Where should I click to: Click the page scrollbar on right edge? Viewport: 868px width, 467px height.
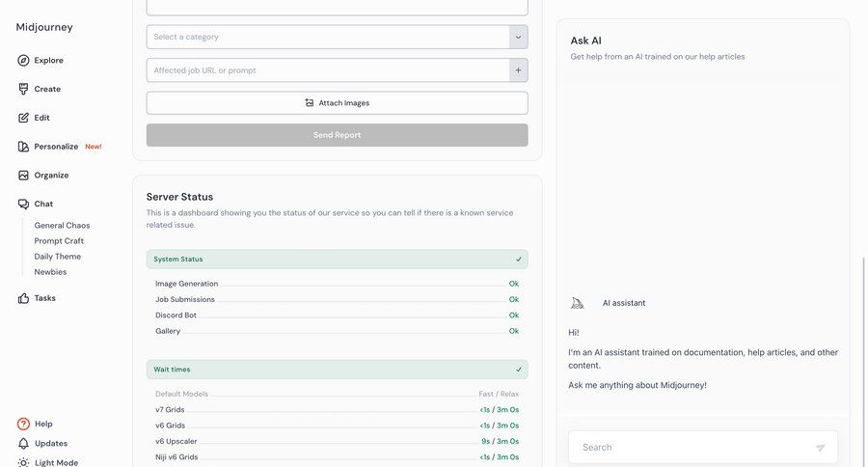865,360
